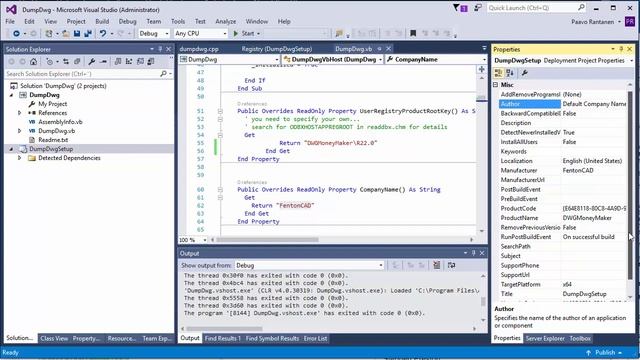Click the Navigate Backward toolbar icon
The width and height of the screenshot is (640, 360).
(x=16, y=33)
